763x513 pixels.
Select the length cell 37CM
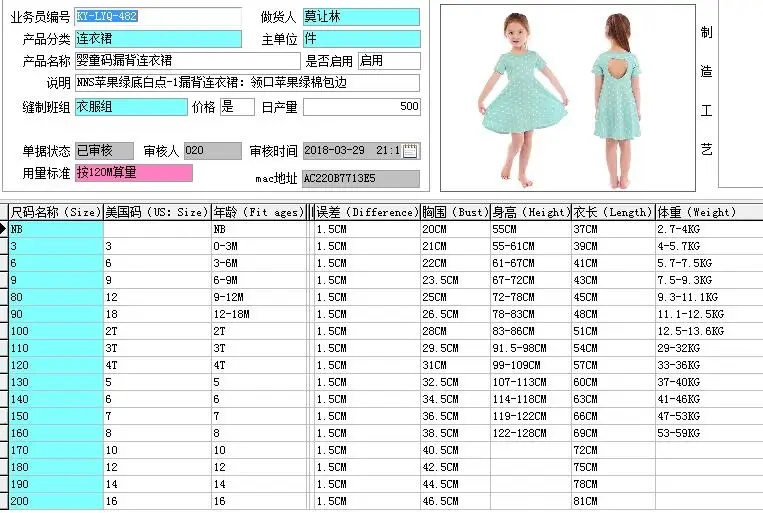click(x=613, y=229)
